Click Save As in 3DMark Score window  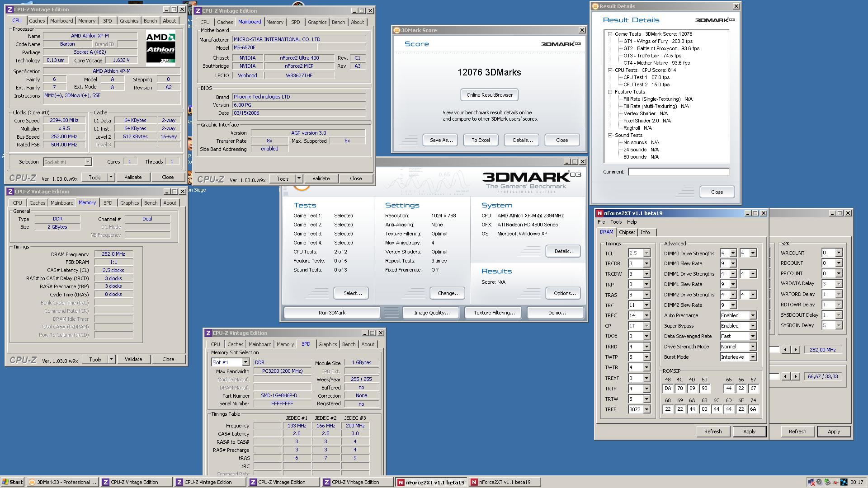tap(441, 140)
